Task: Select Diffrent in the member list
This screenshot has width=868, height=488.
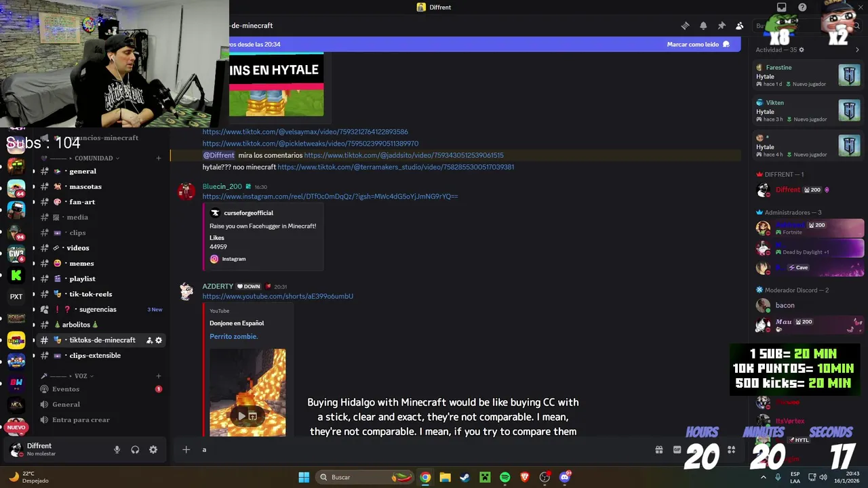Action: [808, 190]
